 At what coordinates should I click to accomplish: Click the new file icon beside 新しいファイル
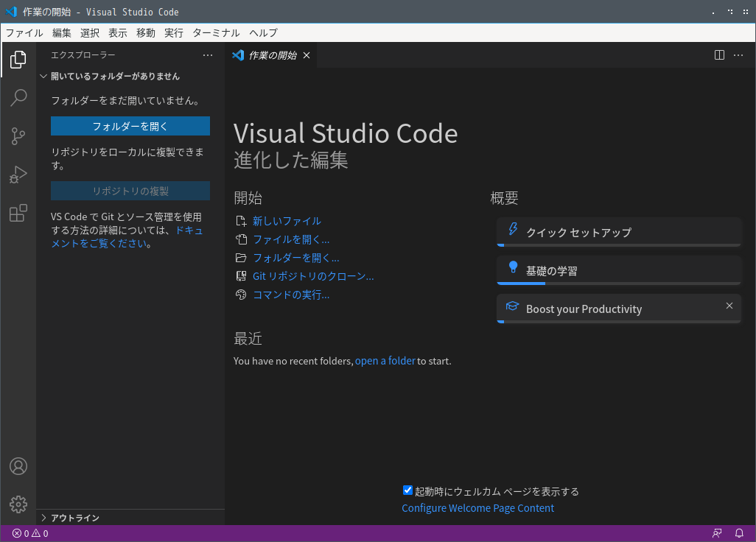241,221
